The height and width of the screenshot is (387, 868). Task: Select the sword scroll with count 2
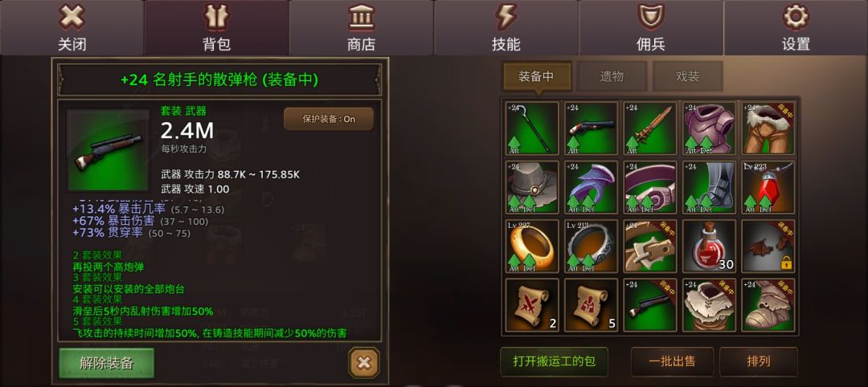point(532,304)
